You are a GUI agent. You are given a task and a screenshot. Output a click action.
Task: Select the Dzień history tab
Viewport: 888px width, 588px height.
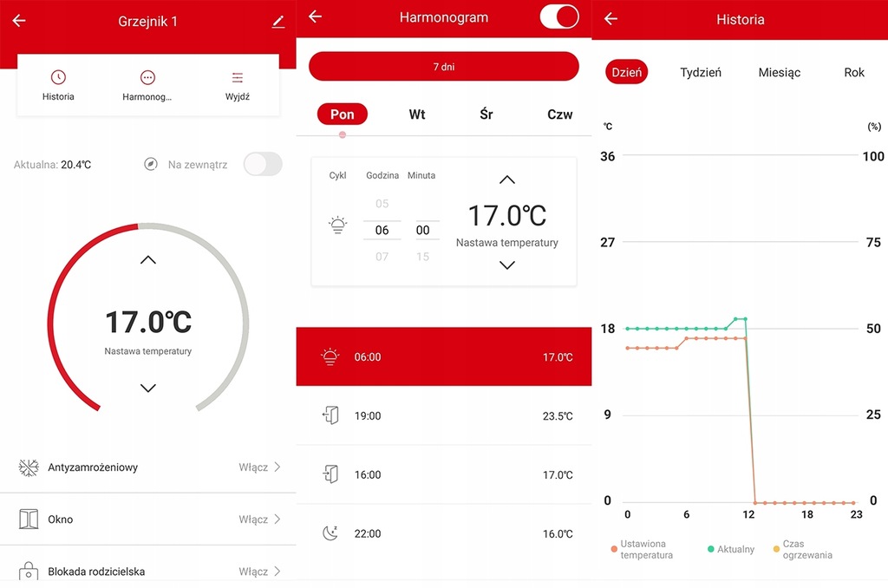626,72
